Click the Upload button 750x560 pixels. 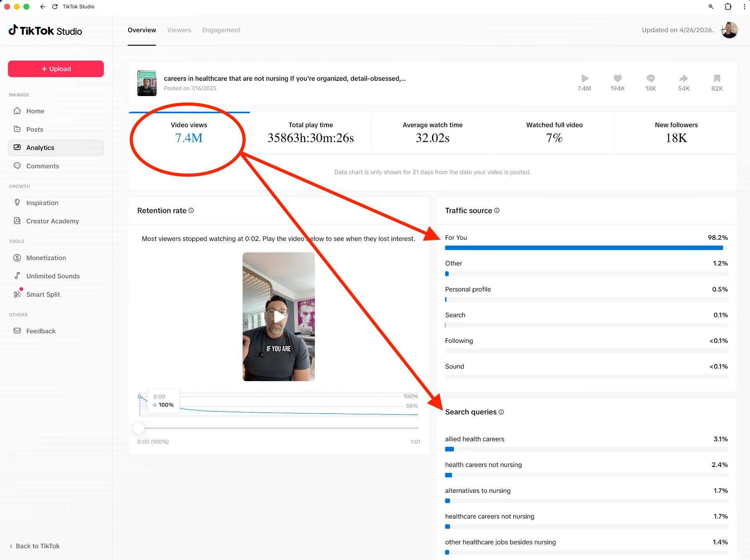56,69
